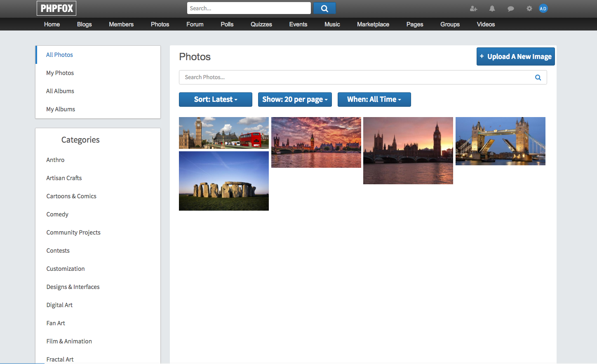
Task: Choose the Digital Art category
Action: pos(59,305)
